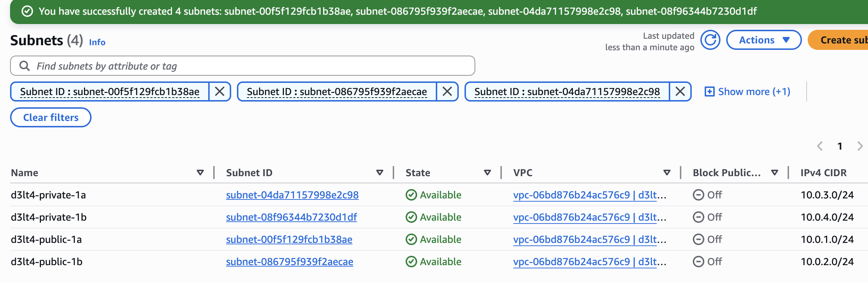Remove the subnet-00f5f129fcb1b38ae filter chip
868x282 pixels.
click(x=220, y=91)
